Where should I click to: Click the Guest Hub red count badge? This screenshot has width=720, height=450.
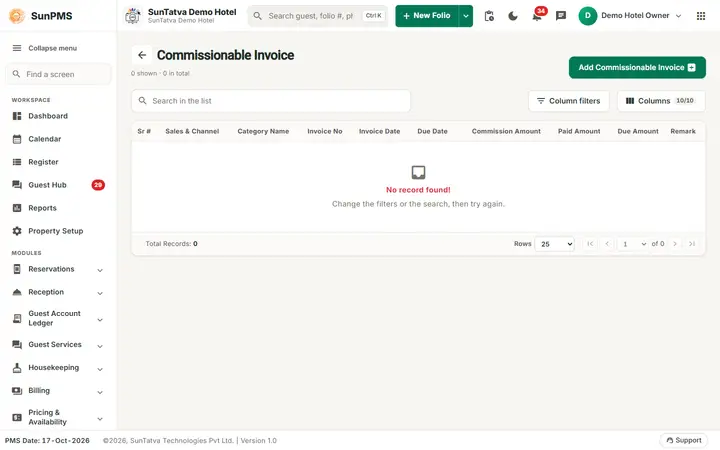pyautogui.click(x=98, y=185)
